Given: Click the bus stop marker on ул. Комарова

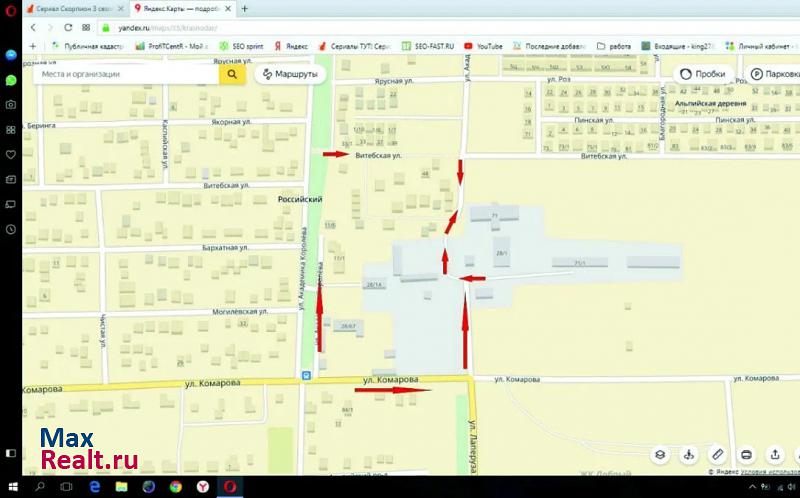Looking at the screenshot, I should (x=306, y=377).
